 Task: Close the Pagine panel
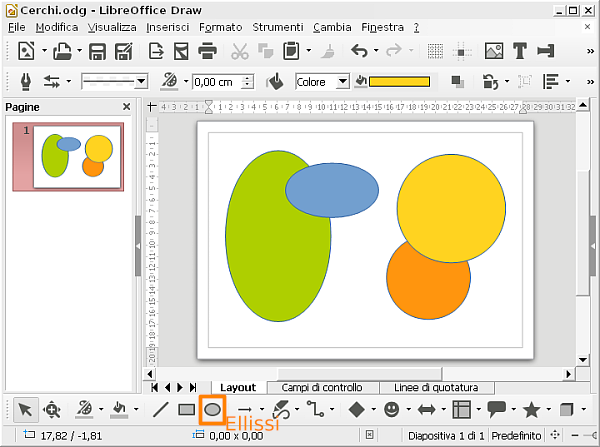(127, 107)
